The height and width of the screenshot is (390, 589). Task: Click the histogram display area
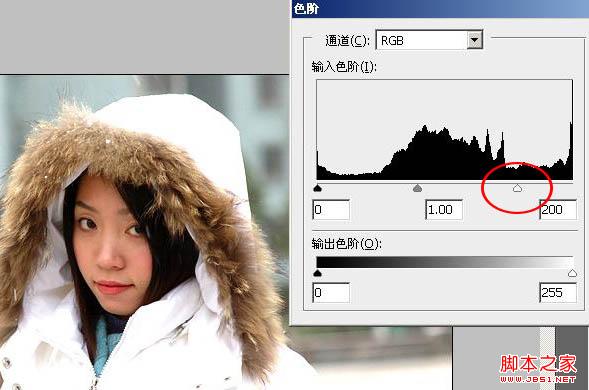445,130
